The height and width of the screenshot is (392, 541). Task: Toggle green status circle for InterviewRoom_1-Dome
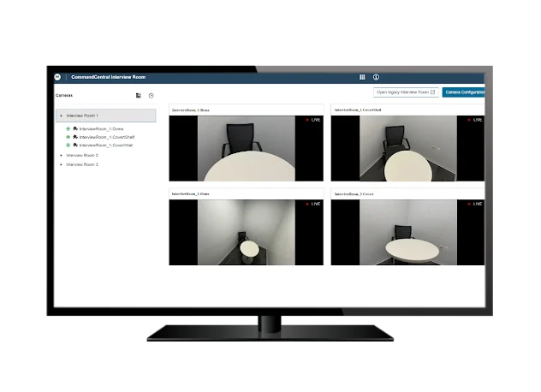[68, 128]
